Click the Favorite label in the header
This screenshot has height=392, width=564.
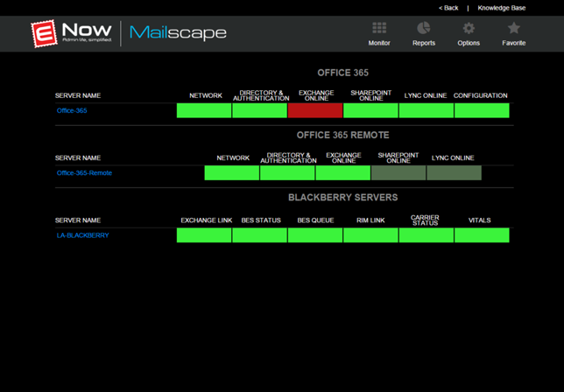(x=513, y=43)
